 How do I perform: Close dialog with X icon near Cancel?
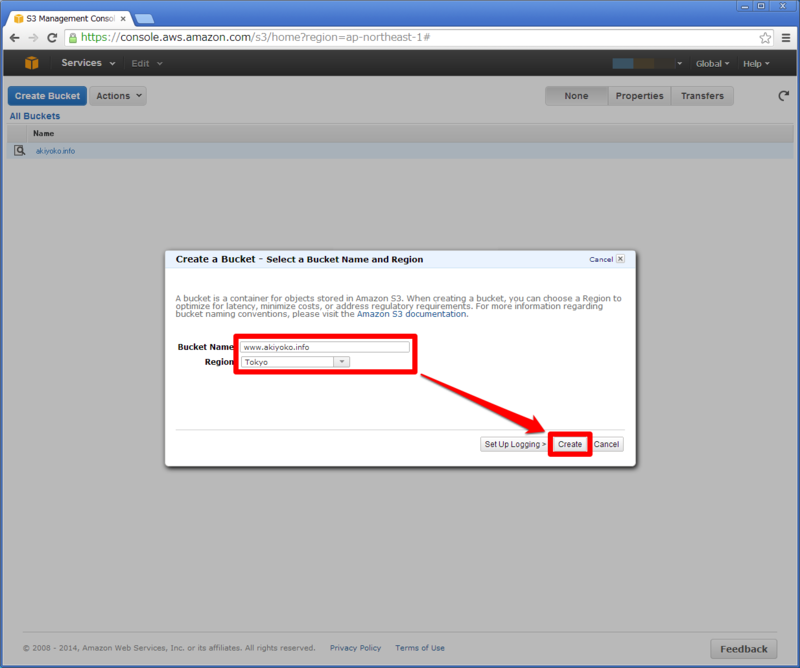pos(620,259)
